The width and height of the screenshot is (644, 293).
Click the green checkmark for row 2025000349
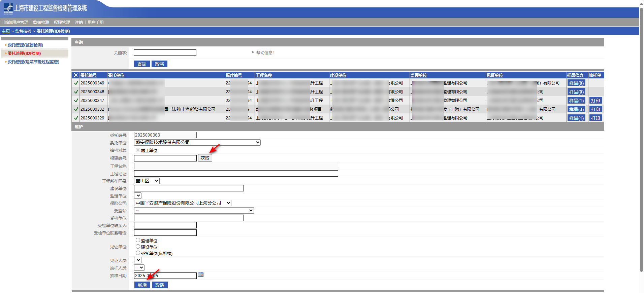(76, 83)
